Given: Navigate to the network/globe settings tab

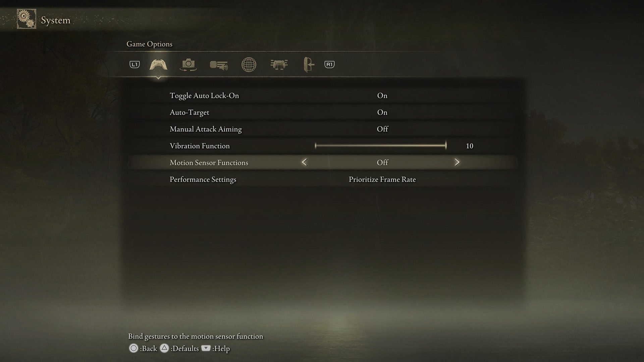Looking at the screenshot, I should pyautogui.click(x=249, y=65).
